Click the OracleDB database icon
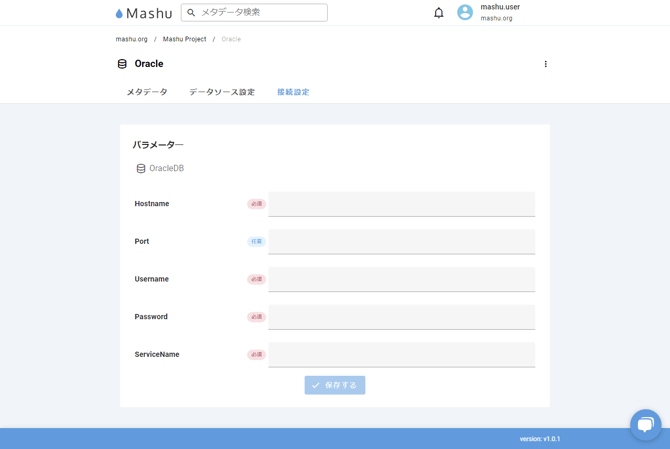This screenshot has height=449, width=670. [x=141, y=169]
